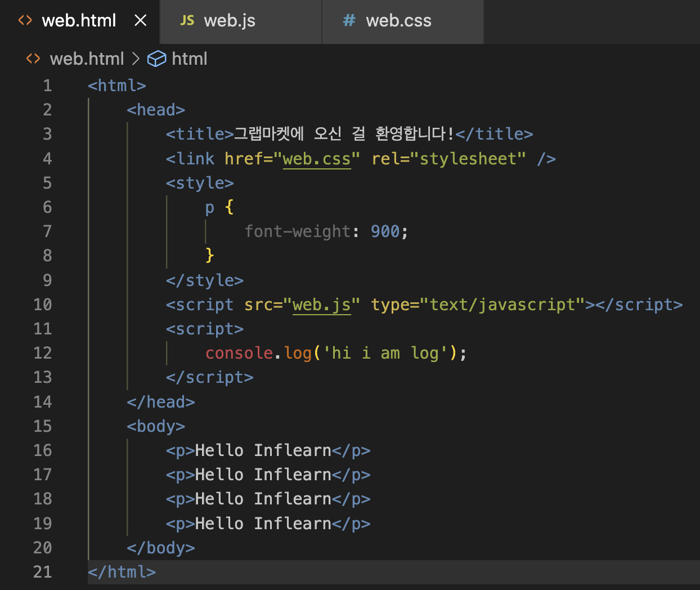Click the closing brace on line 8
This screenshot has width=700, height=590.
pyautogui.click(x=210, y=256)
